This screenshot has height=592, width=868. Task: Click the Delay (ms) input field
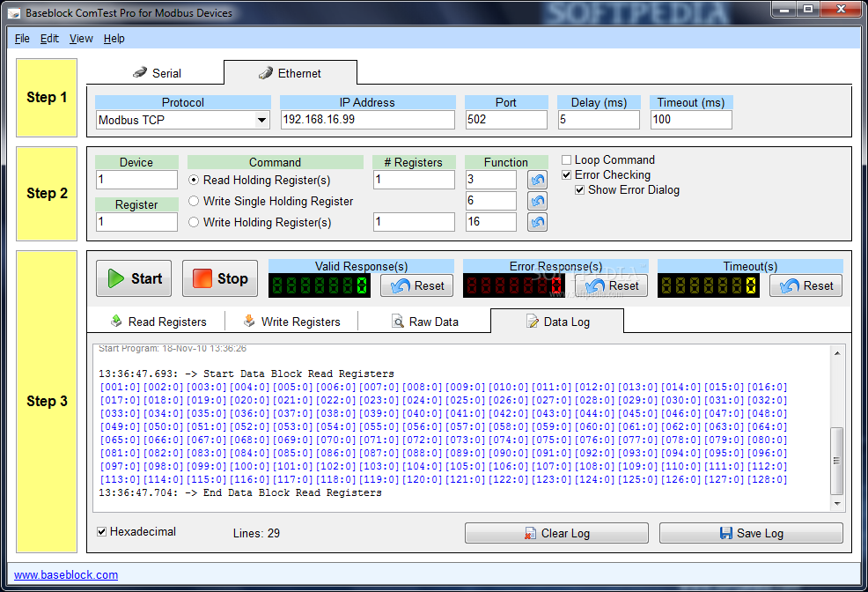tap(599, 120)
